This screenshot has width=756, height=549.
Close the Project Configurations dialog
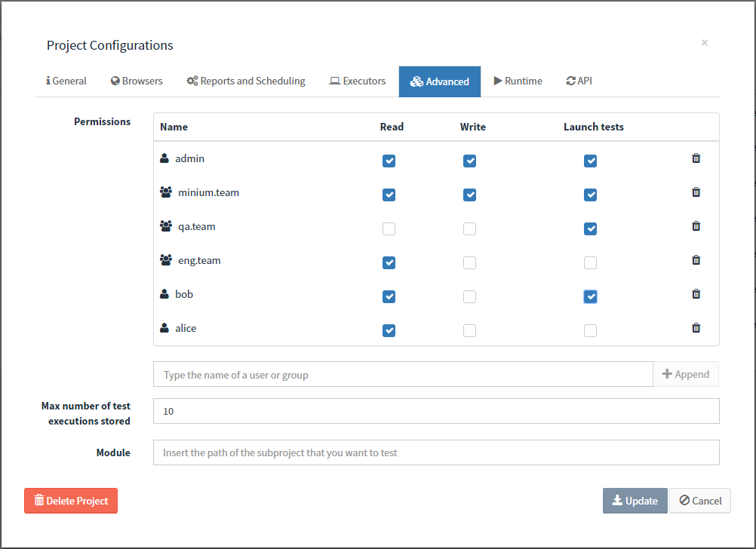click(x=705, y=42)
